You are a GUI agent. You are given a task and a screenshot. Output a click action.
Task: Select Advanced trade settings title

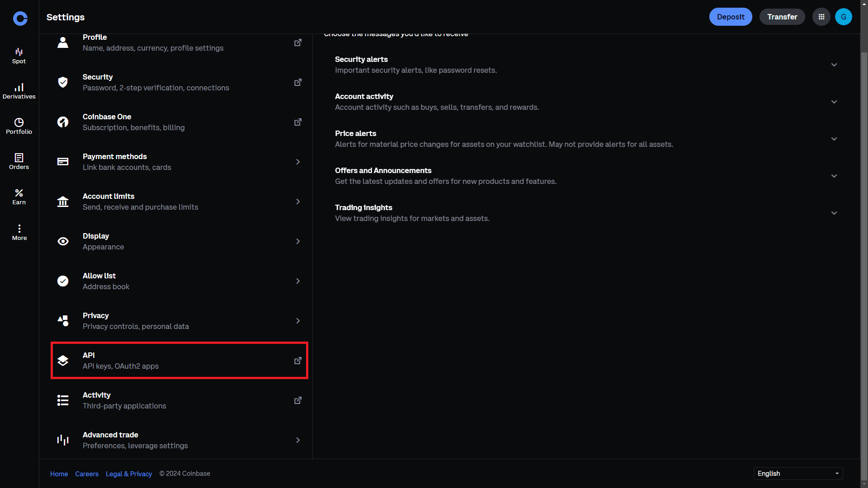point(110,435)
